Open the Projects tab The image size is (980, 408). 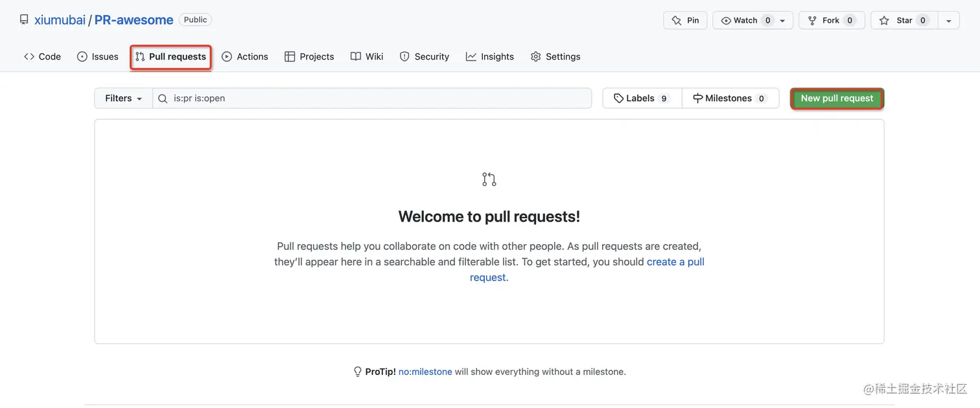(x=309, y=56)
